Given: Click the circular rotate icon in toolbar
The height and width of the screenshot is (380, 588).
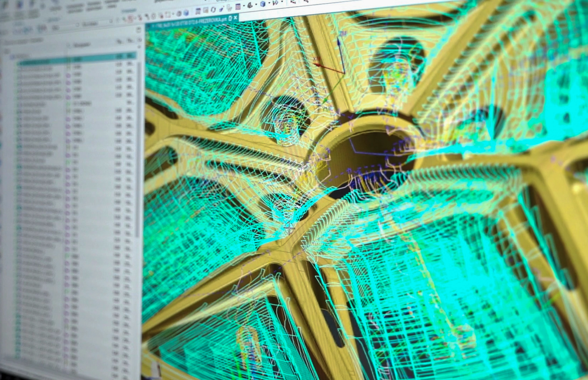Looking at the screenshot, I should [x=213, y=10].
